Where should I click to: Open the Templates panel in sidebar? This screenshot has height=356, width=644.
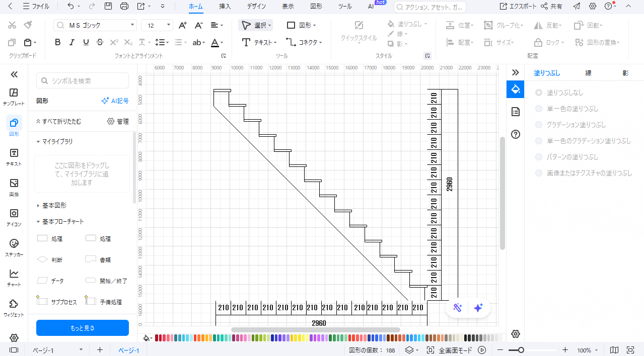click(14, 96)
